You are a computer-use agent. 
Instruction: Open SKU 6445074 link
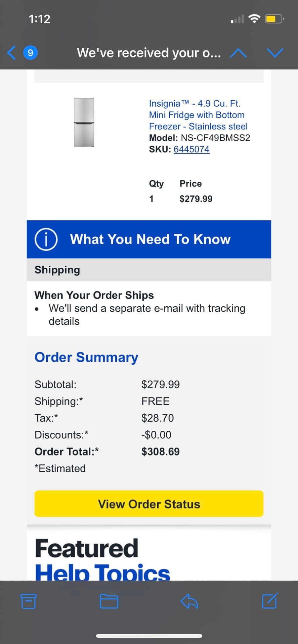(191, 149)
